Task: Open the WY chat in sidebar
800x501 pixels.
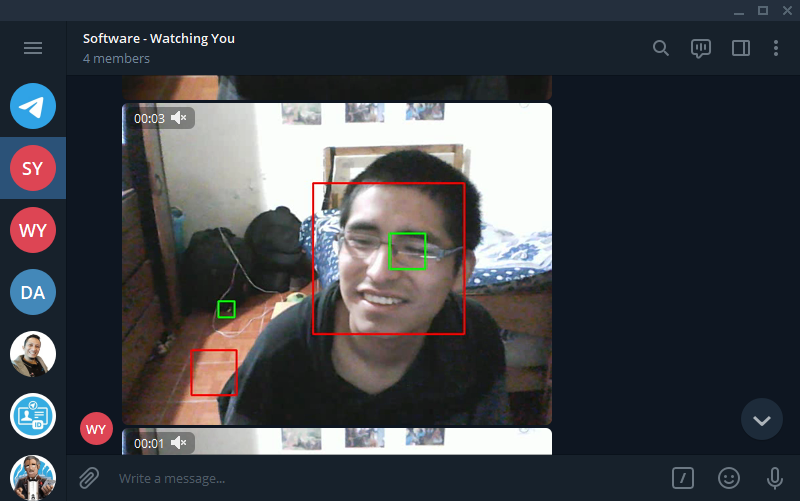Action: coord(33,230)
